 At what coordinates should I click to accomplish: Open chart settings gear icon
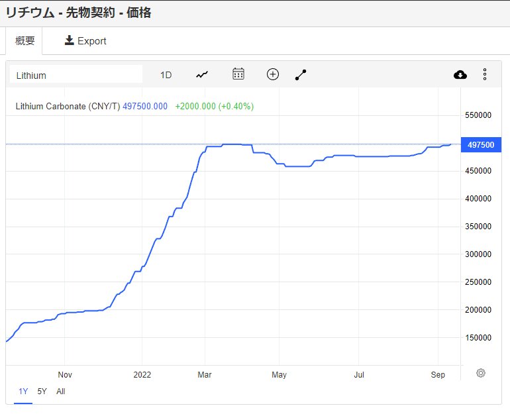481,373
